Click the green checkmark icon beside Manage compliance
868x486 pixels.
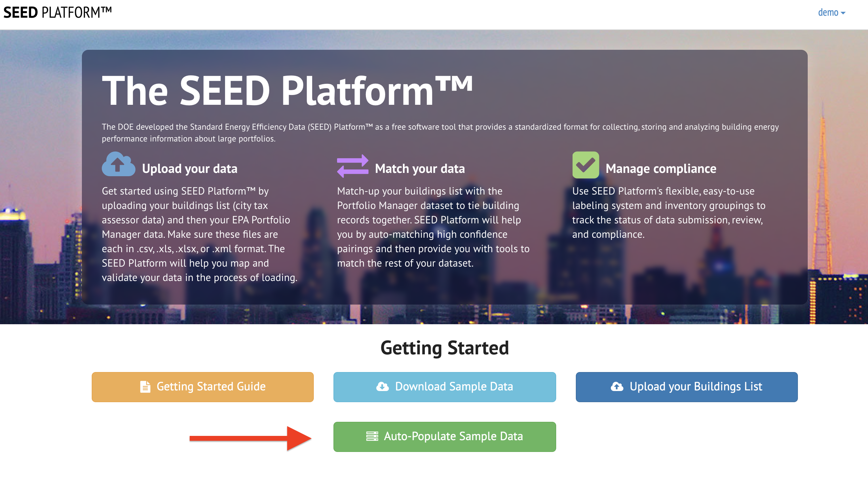click(586, 165)
